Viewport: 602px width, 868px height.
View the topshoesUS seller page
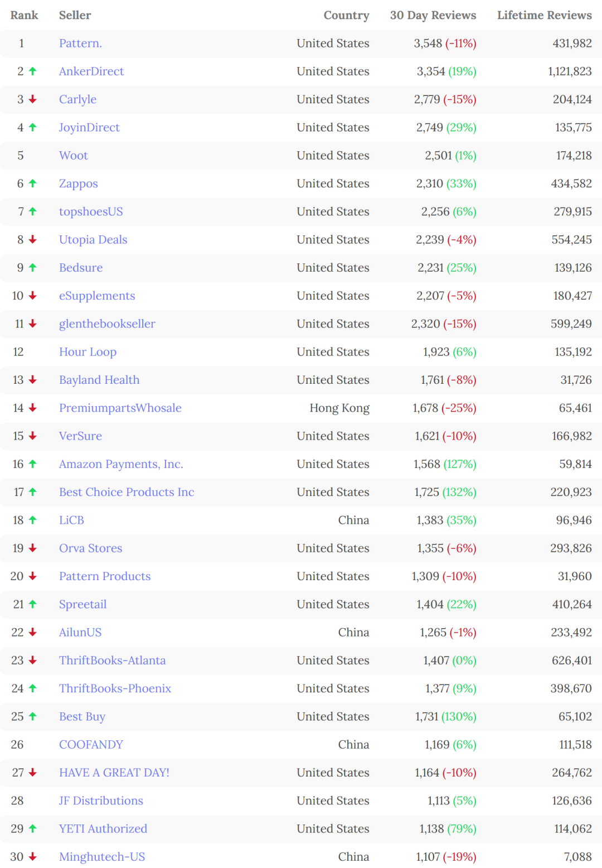click(91, 211)
